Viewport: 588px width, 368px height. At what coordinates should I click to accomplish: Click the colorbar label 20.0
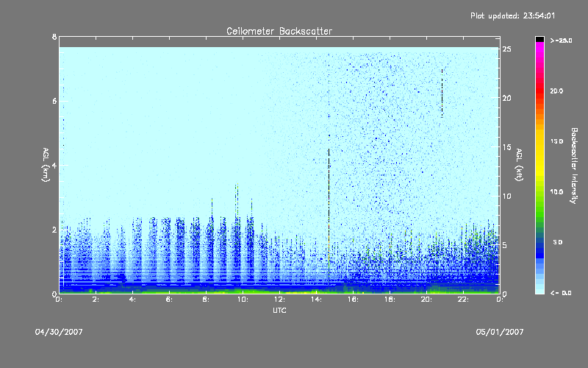tap(557, 91)
